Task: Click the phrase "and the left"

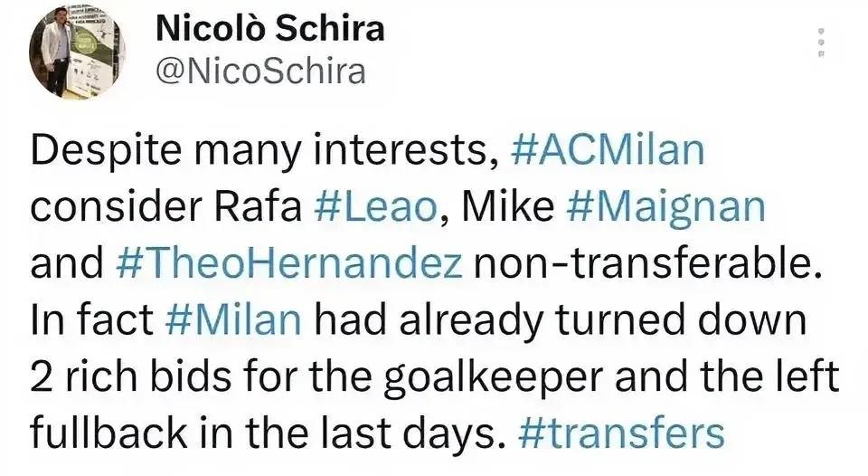Action: click(727, 376)
